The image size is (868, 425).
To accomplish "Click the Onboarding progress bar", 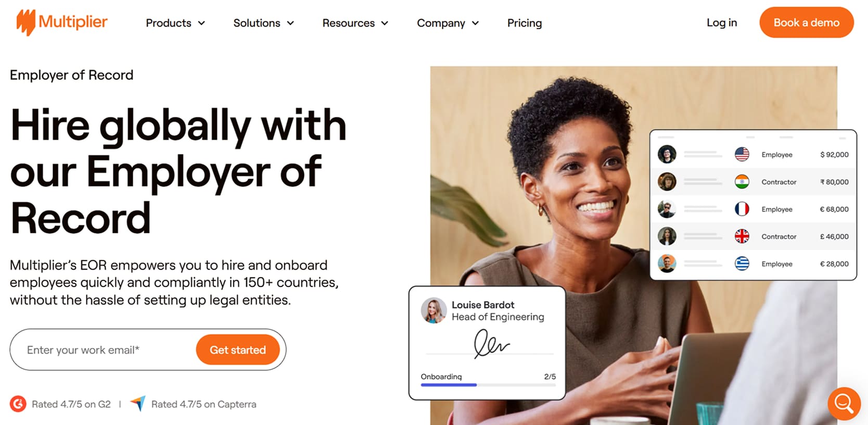I will (488, 385).
